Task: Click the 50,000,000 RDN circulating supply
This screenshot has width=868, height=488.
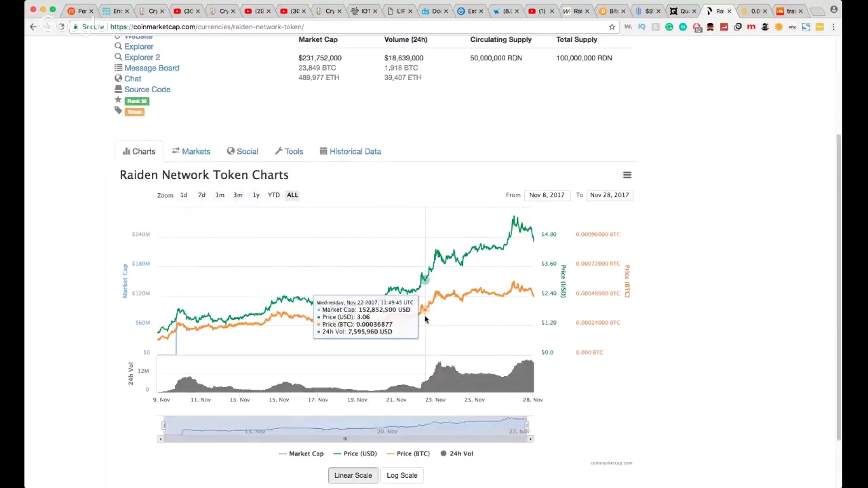Action: click(496, 58)
